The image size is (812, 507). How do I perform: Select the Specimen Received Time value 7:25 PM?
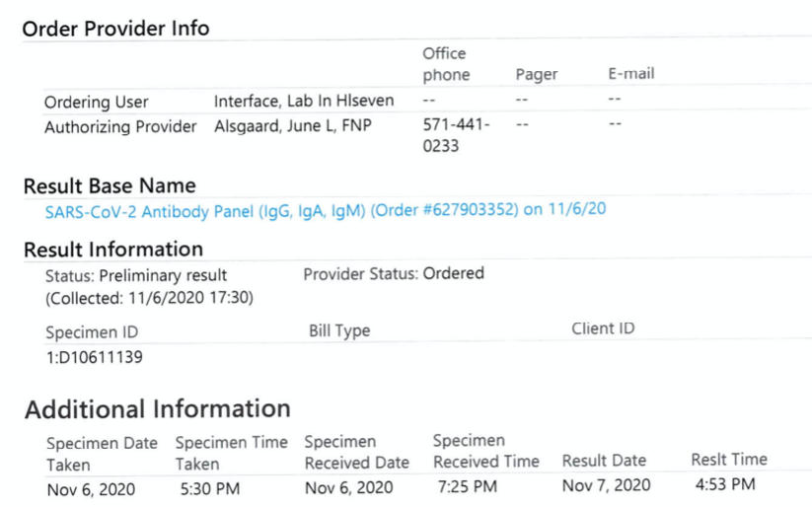(467, 487)
